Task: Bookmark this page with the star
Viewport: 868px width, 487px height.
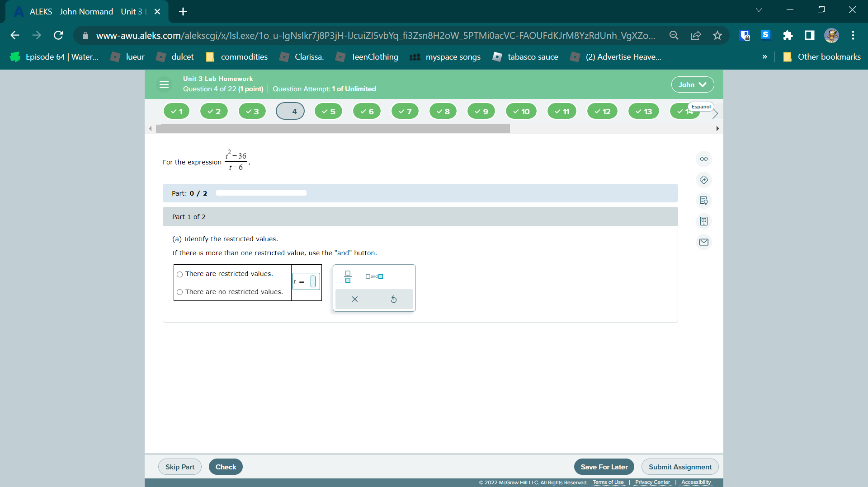Action: [717, 35]
